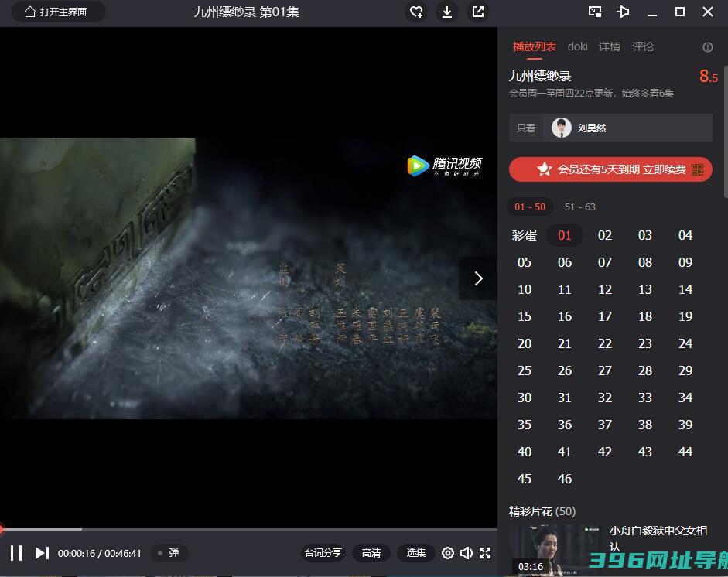Choose episode 13
This screenshot has width=728, height=577.
pyautogui.click(x=645, y=290)
